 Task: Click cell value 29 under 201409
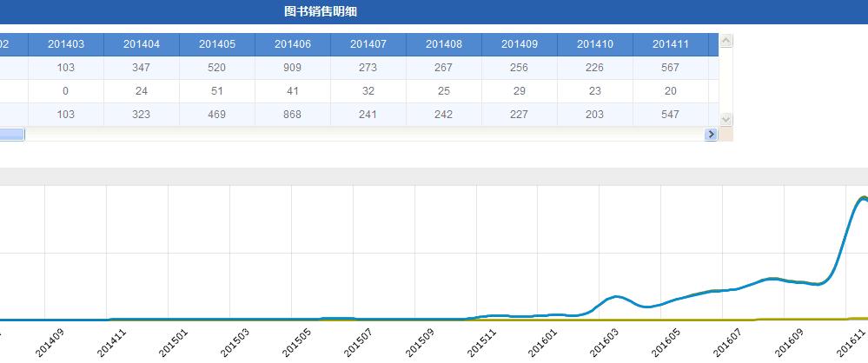pyautogui.click(x=520, y=90)
